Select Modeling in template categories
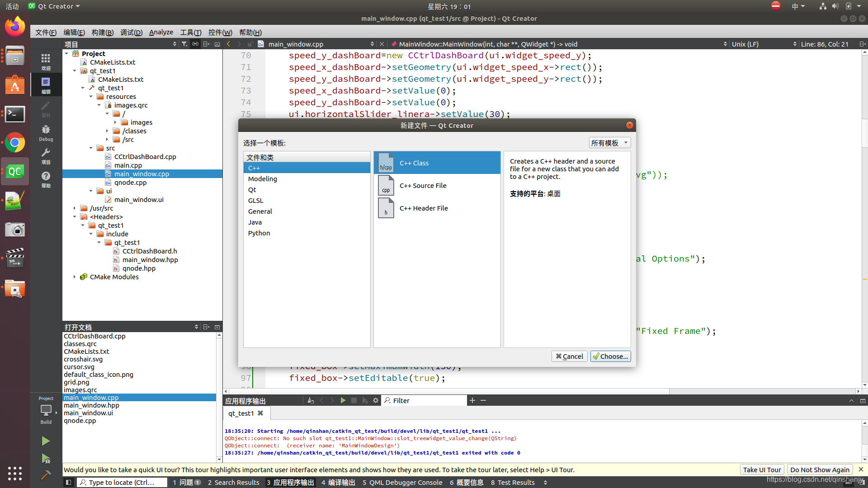Viewport: 868px width, 488px height. (307, 178)
